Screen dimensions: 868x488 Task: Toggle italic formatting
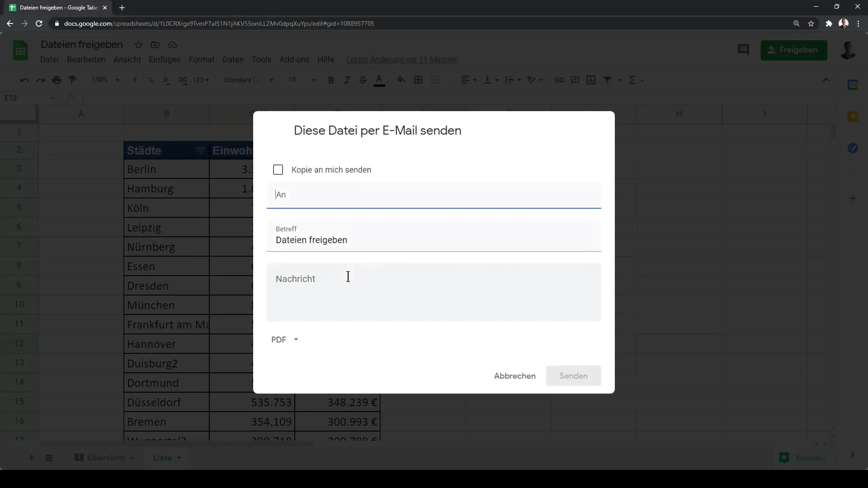347,80
